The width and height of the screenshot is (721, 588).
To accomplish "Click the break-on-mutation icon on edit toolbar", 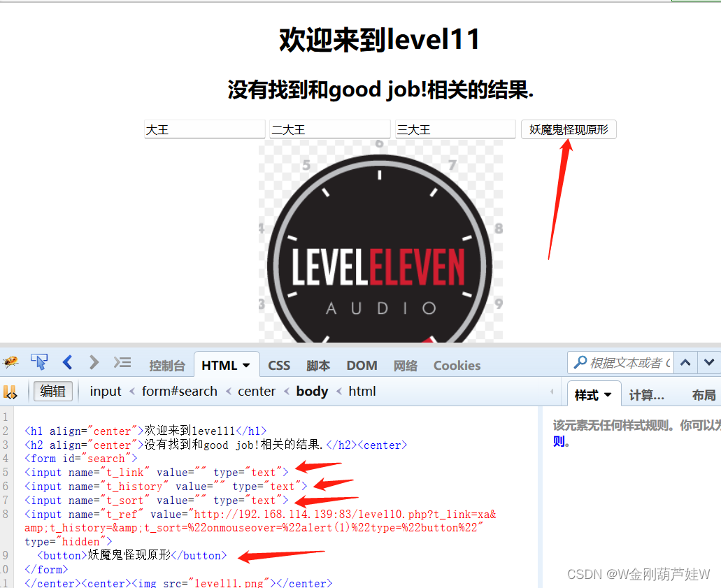I will (x=11, y=391).
